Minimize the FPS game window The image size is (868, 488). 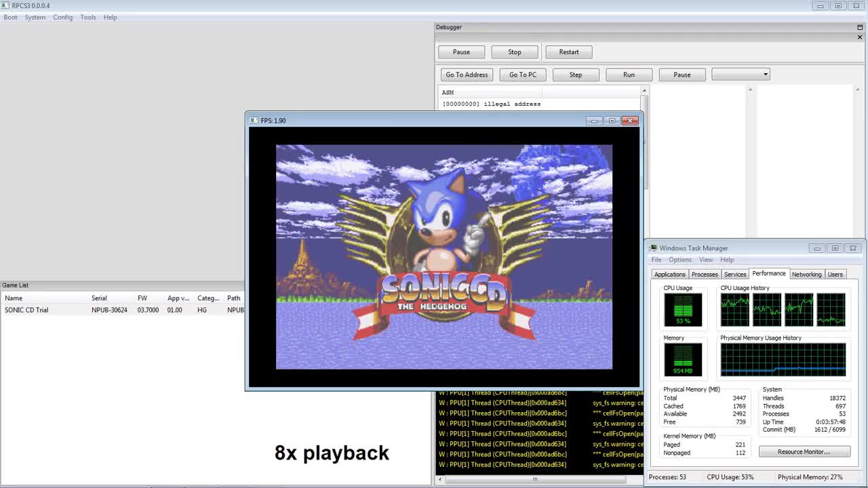[x=594, y=121]
